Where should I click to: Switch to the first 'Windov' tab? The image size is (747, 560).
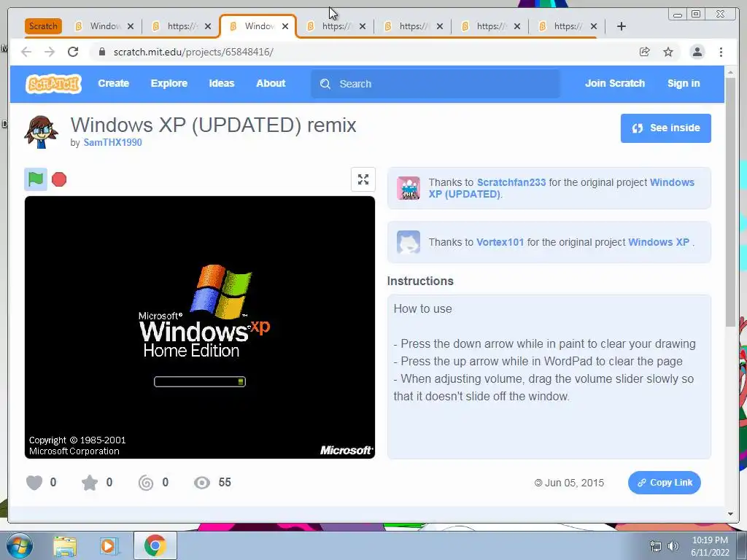tap(105, 26)
